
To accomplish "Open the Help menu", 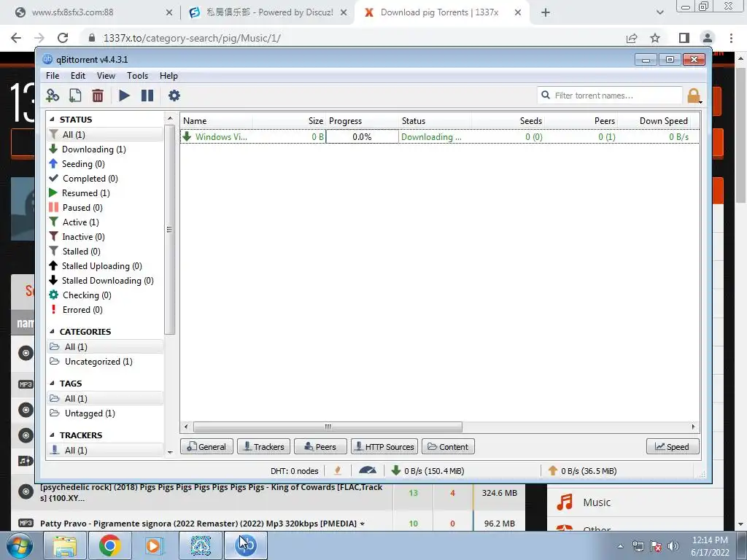I will [x=169, y=76].
